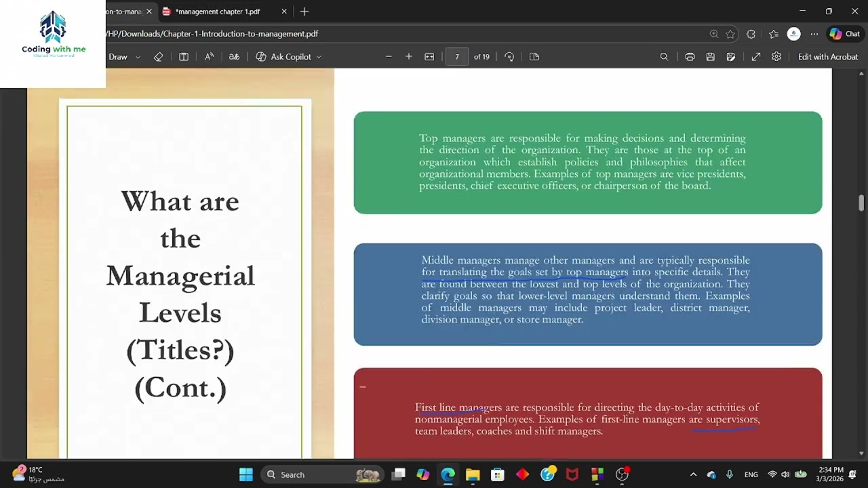Open File Explorer from taskbar
Viewport: 868px width, 488px height.
473,474
